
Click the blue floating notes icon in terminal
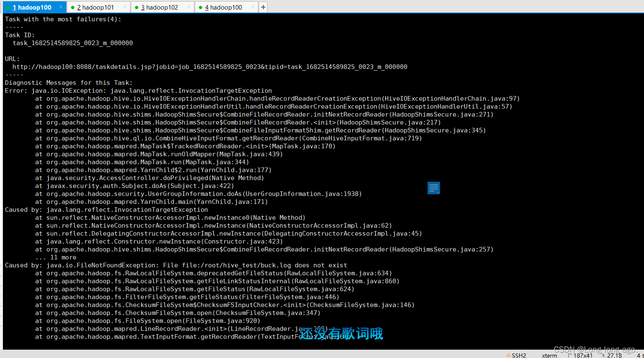click(x=434, y=188)
